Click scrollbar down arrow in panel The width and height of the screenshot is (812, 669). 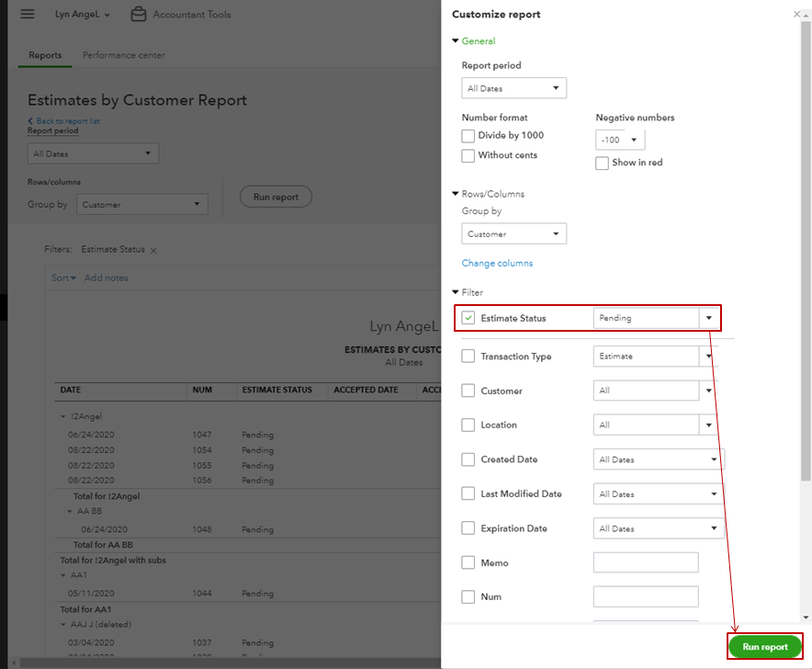pos(806,618)
